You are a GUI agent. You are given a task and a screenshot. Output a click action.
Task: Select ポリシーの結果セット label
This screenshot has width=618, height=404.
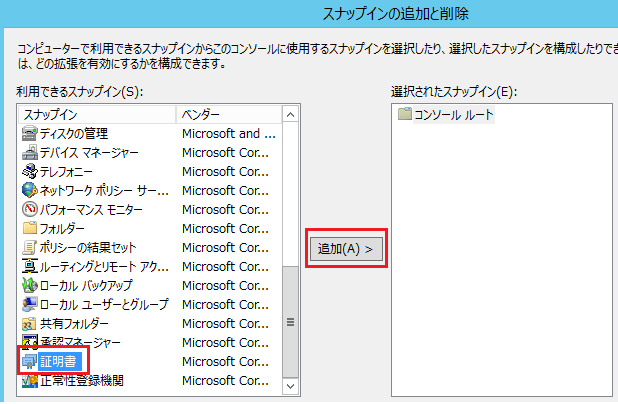tap(88, 248)
